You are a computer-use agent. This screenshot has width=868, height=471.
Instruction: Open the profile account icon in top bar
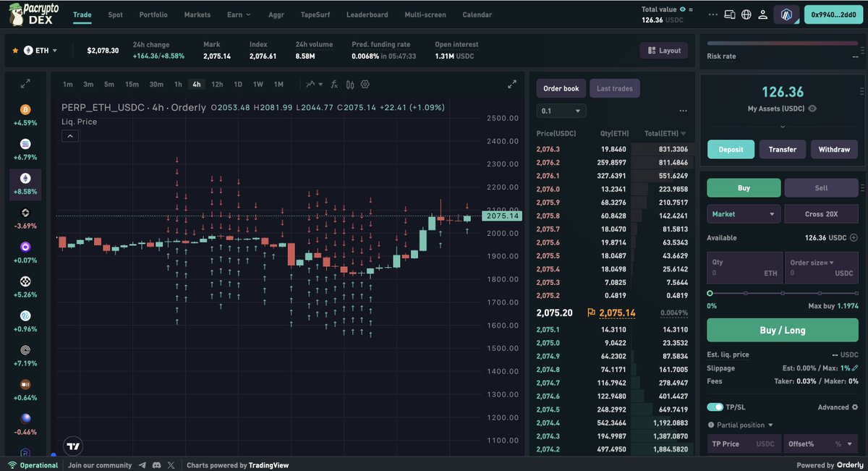(762, 14)
